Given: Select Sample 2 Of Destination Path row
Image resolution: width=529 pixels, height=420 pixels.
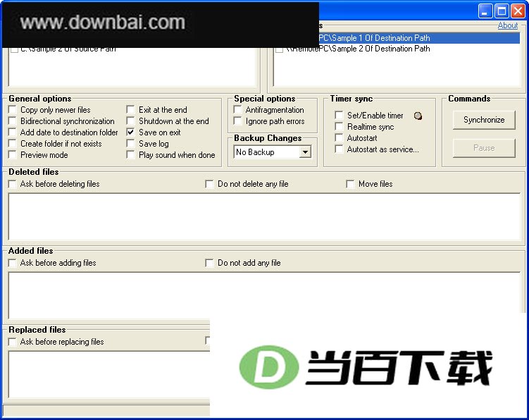Looking at the screenshot, I should 397,49.
